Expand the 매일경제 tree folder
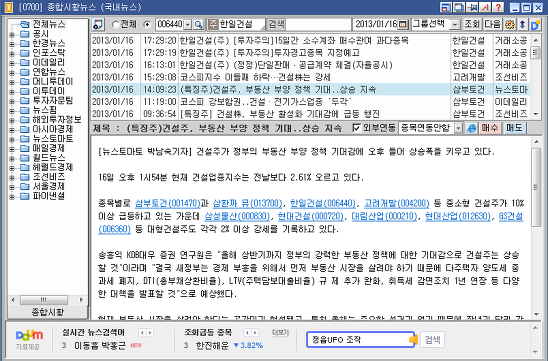This screenshot has height=361, width=548. coord(12,149)
